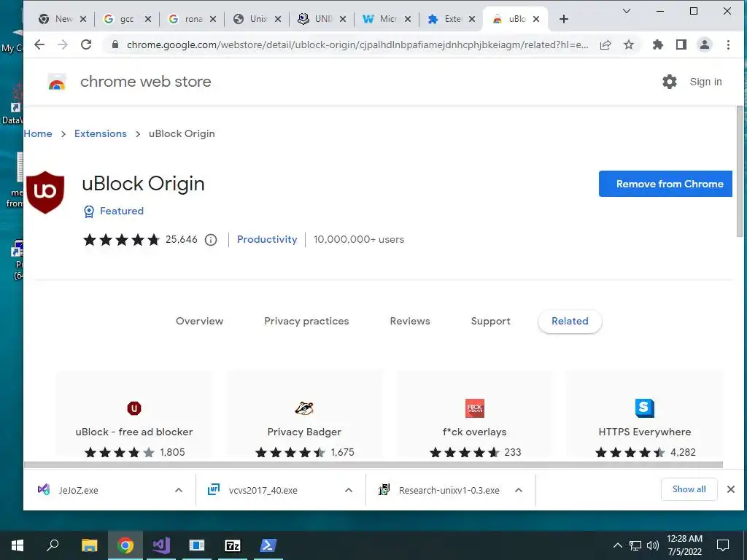Bookmark this tab with the star icon
This screenshot has height=560, width=747.
tap(629, 44)
